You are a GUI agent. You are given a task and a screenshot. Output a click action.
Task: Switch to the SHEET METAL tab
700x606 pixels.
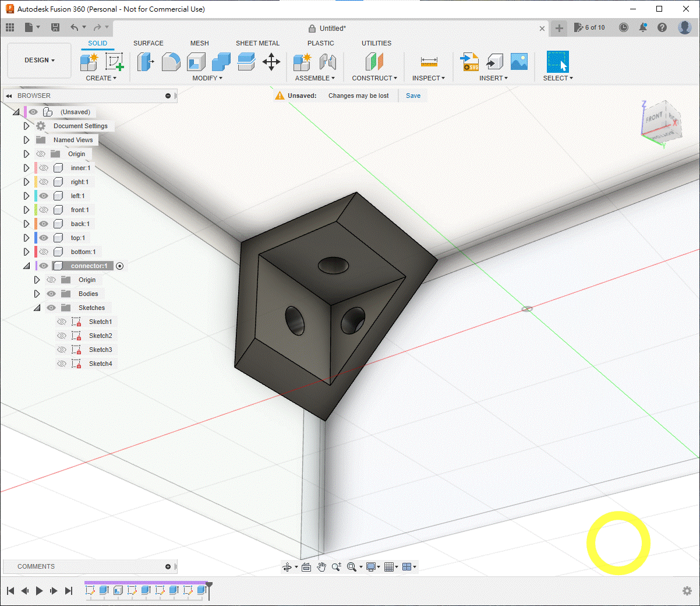tap(257, 43)
